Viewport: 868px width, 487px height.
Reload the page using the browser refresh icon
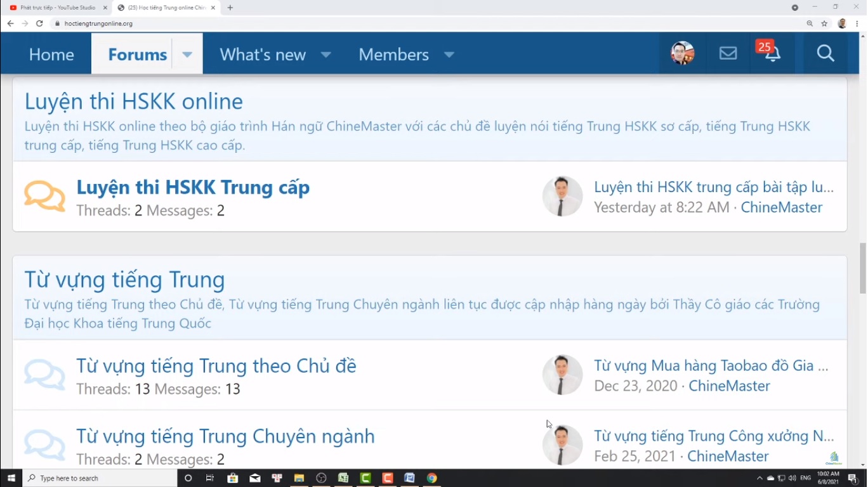39,23
